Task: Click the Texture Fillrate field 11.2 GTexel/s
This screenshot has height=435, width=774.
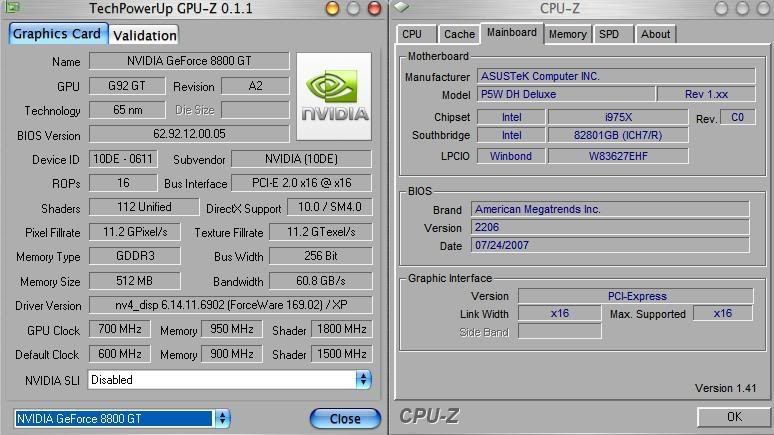Action: 320,232
